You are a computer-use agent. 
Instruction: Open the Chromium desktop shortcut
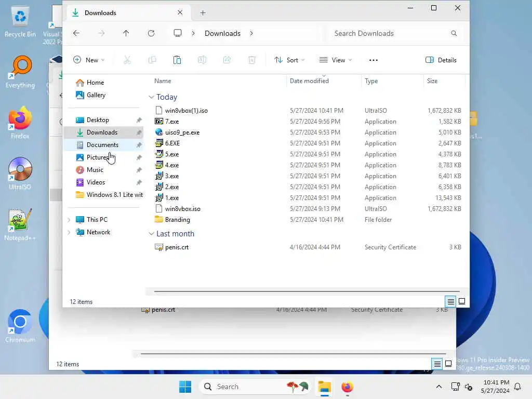(x=20, y=326)
